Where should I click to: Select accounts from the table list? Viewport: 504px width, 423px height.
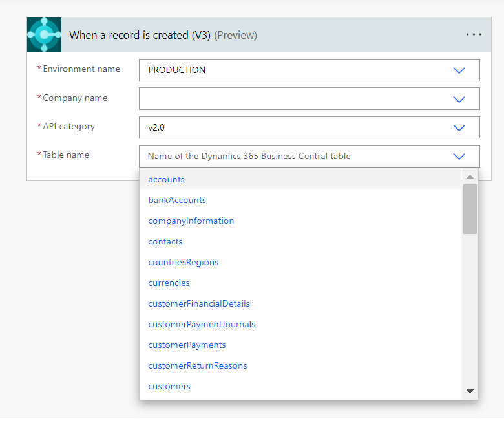click(x=167, y=179)
